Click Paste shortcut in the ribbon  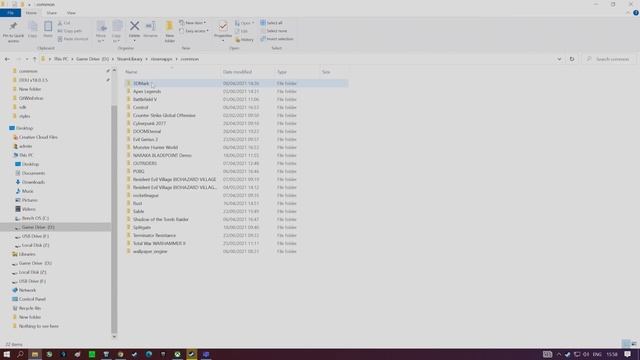click(x=73, y=39)
